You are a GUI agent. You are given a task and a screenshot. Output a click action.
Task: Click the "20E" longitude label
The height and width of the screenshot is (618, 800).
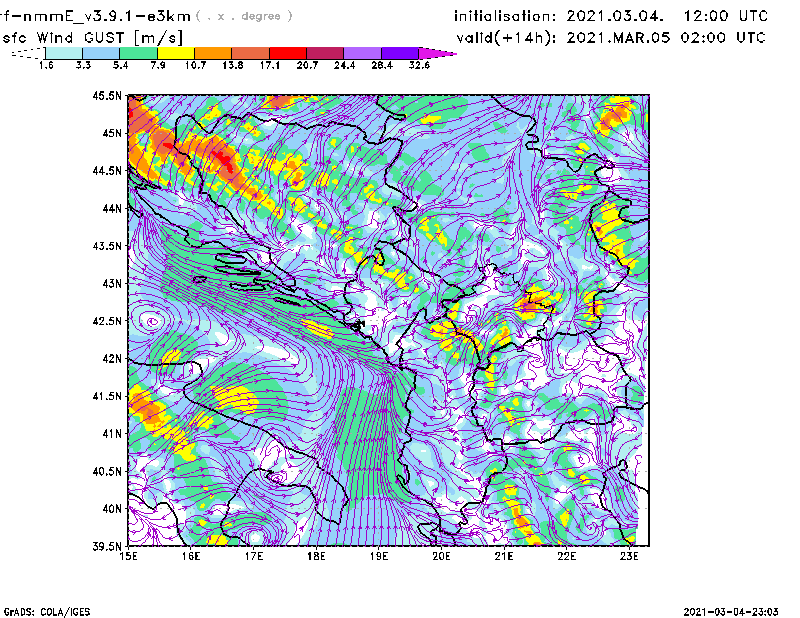click(441, 556)
